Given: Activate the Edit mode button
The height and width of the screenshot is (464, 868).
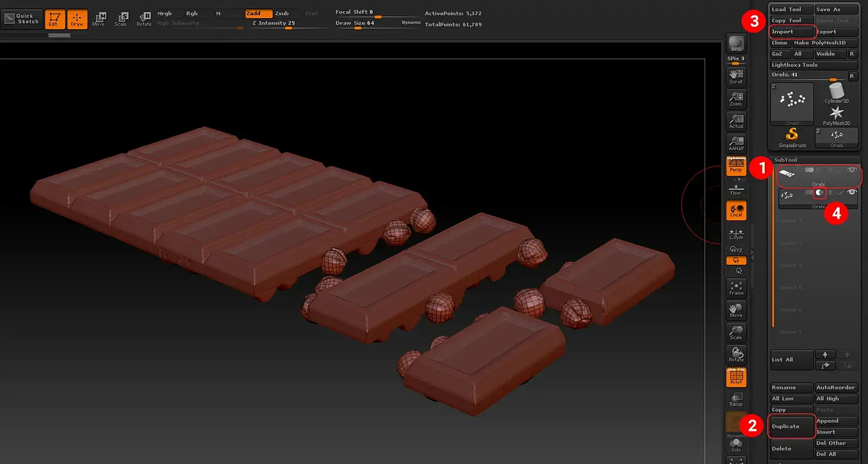Looking at the screenshot, I should 55,19.
